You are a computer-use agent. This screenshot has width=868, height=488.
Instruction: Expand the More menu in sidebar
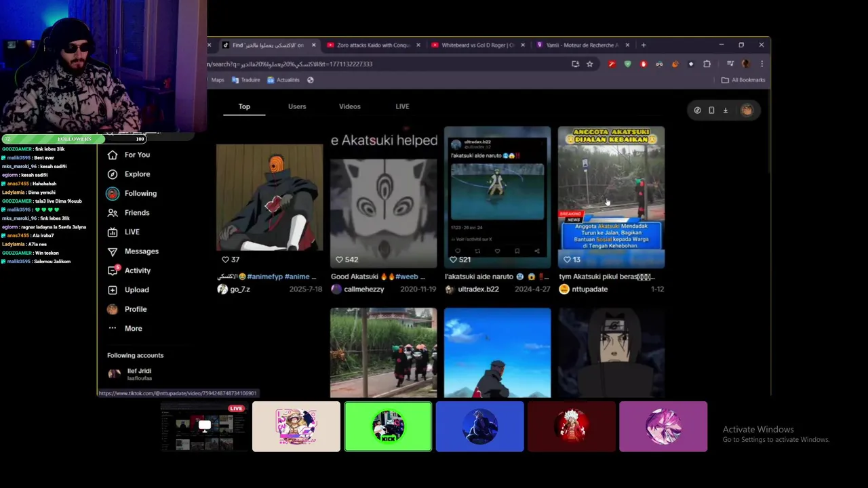tap(125, 329)
